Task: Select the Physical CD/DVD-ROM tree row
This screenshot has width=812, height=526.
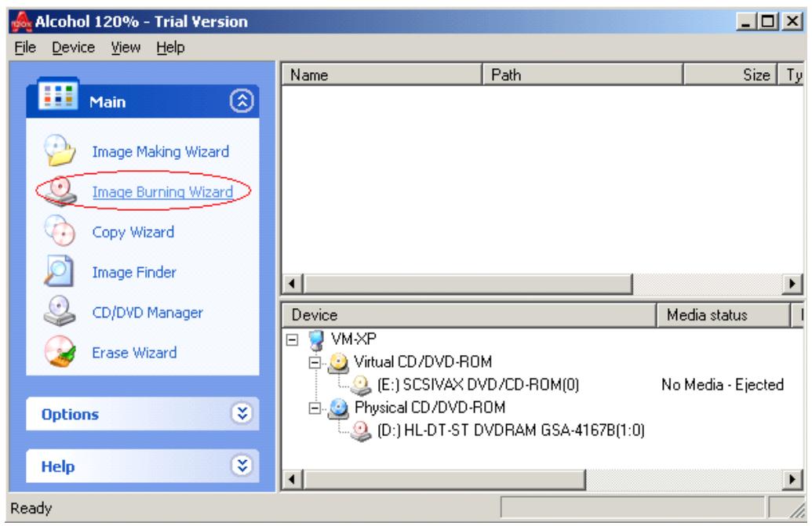Action: [x=430, y=408]
